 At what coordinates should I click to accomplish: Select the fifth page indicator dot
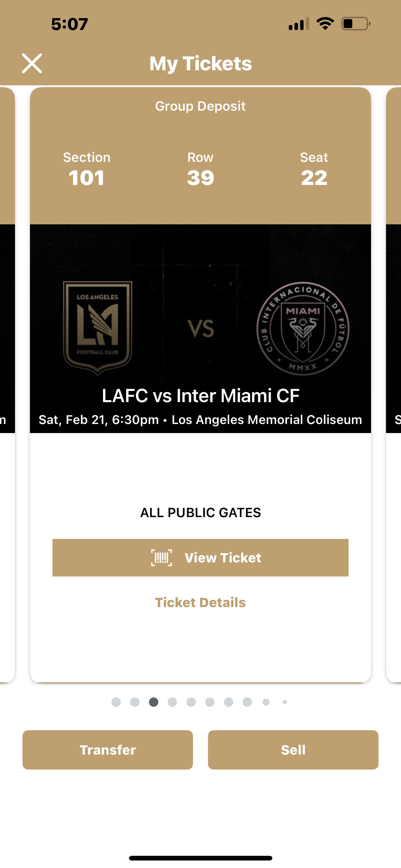(x=191, y=702)
